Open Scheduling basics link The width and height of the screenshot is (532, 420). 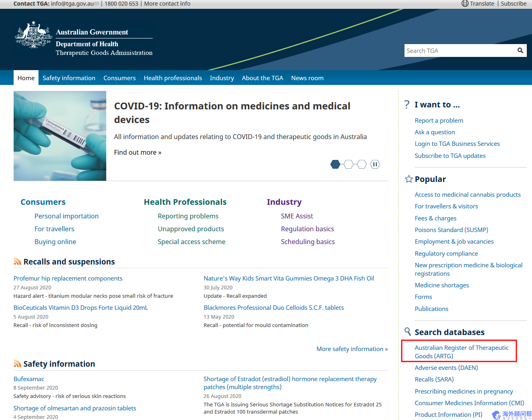(308, 242)
